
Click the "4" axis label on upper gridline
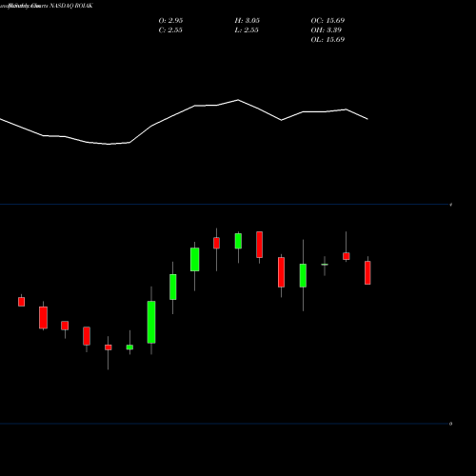pos(451,205)
